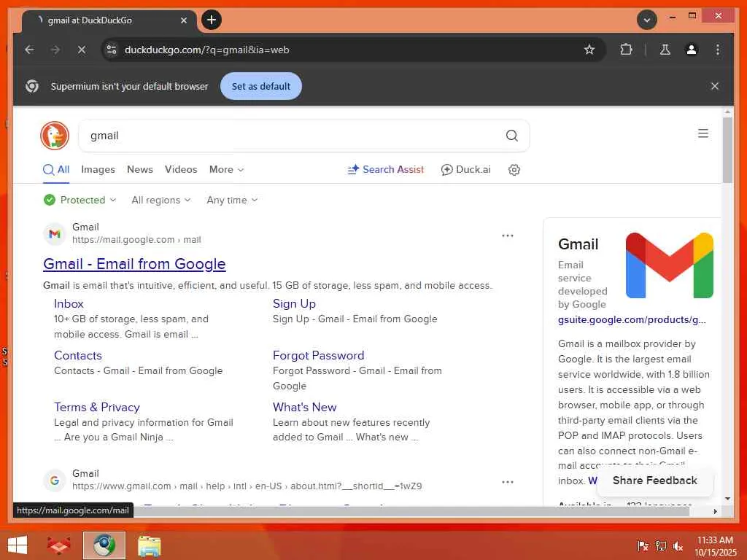Open the mail.google.com result URL
Image resolution: width=747 pixels, height=560 pixels.
[136, 239]
